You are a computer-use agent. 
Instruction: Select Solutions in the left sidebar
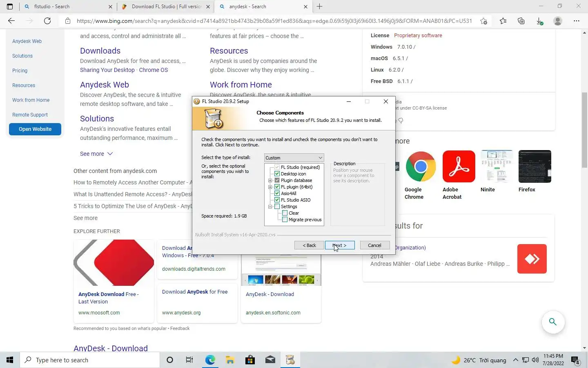coord(22,56)
